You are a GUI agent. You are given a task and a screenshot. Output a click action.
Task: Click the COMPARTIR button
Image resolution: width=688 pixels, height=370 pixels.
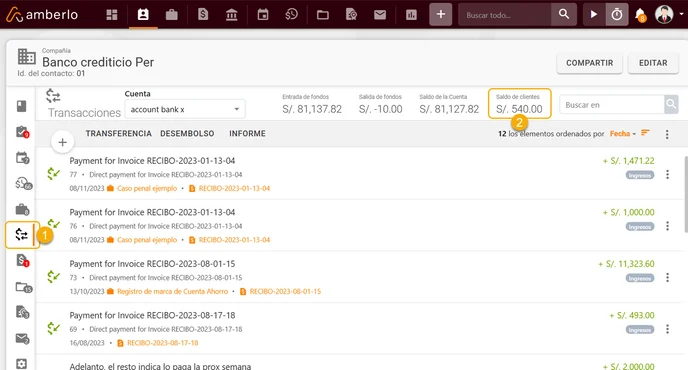tap(589, 63)
